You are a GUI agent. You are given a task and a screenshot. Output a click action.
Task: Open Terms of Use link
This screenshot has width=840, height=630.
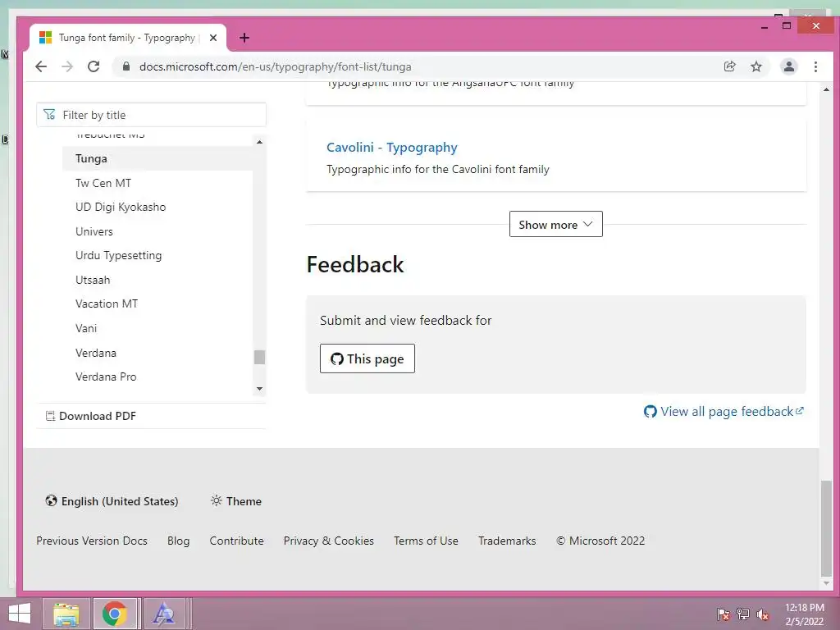[426, 541]
